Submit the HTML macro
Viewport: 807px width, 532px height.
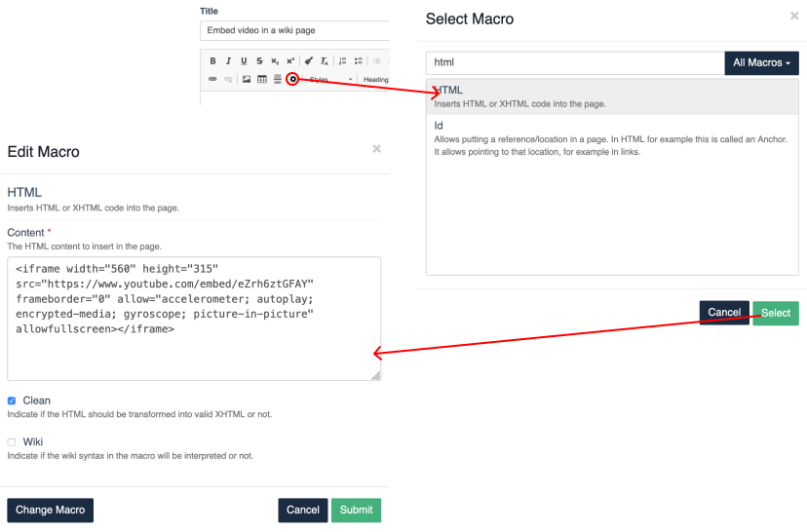pyautogui.click(x=356, y=510)
